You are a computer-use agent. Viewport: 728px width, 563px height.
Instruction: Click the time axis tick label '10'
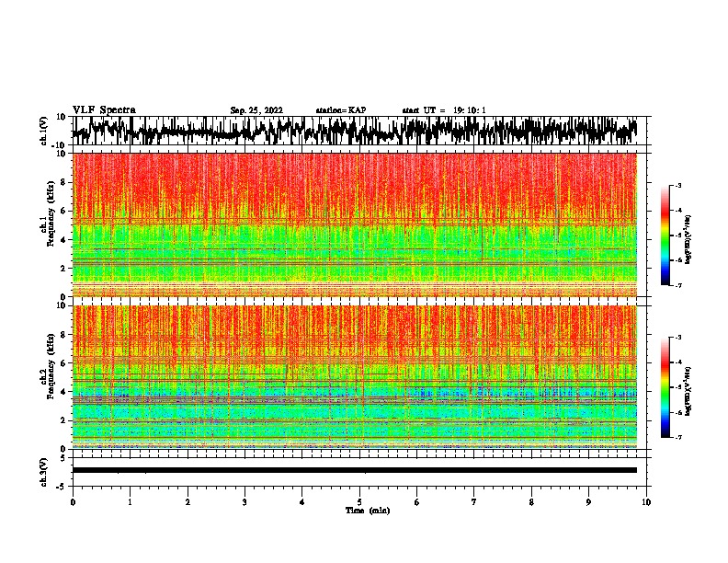(x=646, y=502)
